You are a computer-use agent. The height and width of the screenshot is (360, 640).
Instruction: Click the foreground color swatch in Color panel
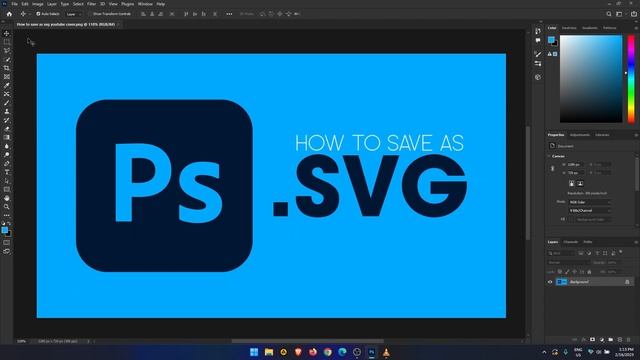coord(551,40)
